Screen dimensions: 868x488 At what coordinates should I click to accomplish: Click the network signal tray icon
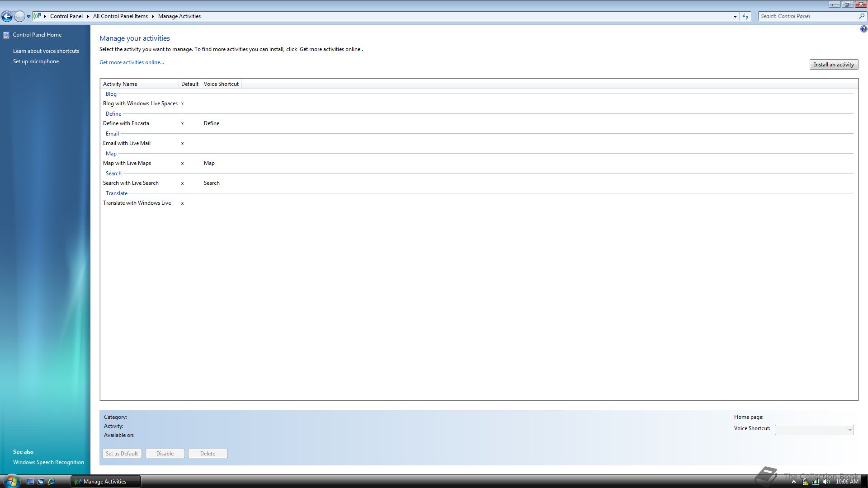(x=816, y=482)
